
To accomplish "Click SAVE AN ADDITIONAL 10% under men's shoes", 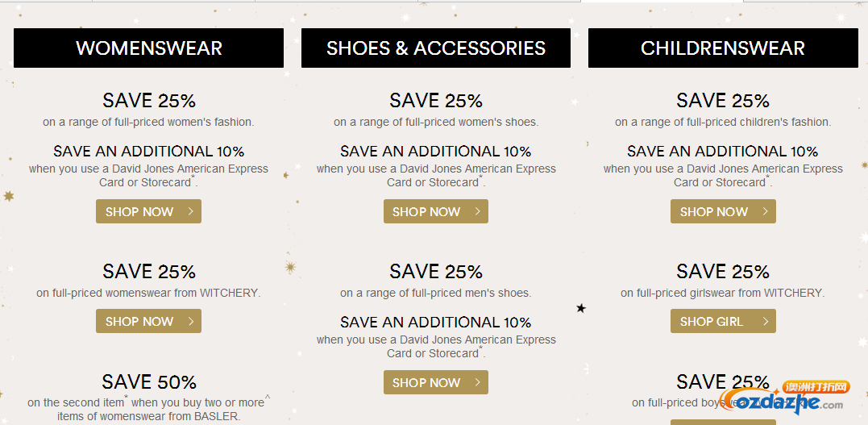I will pyautogui.click(x=436, y=322).
